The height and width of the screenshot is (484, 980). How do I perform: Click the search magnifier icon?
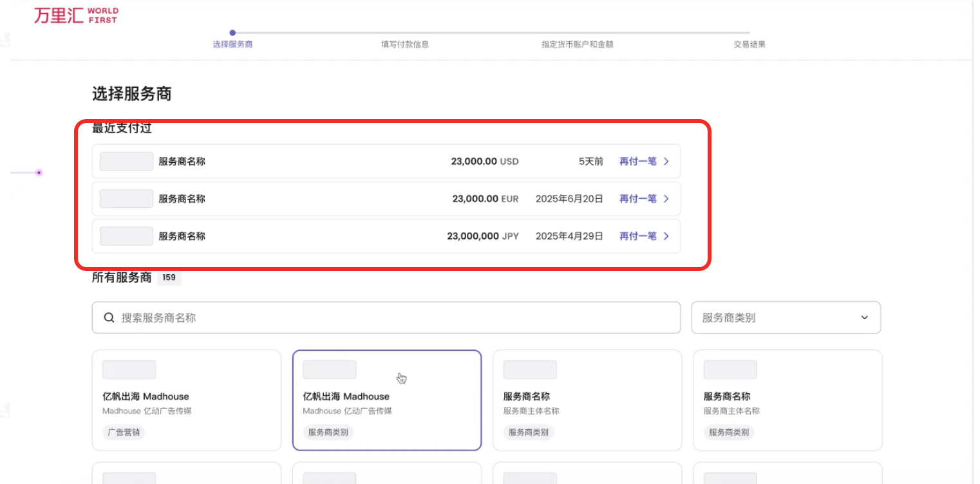click(109, 318)
